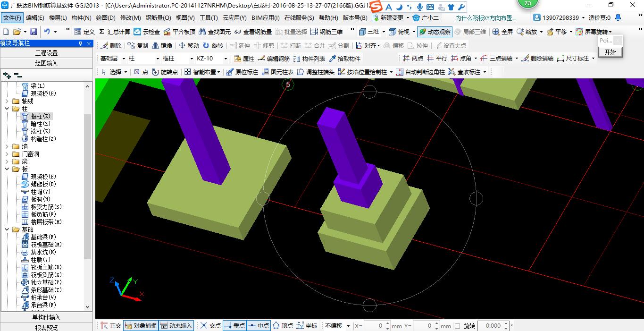This screenshot has width=644, height=331.
Task: Open the 工具(T) menu
Action: click(x=208, y=18)
